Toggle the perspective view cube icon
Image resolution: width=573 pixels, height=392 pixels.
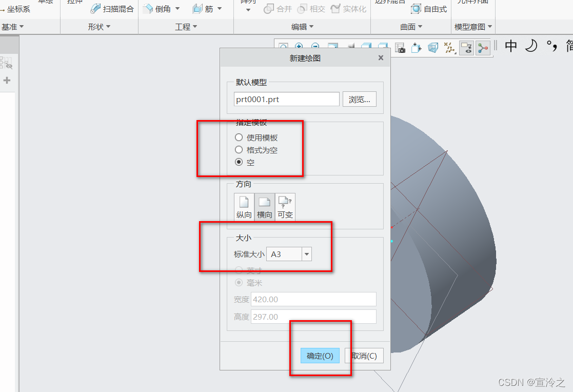[x=432, y=48]
